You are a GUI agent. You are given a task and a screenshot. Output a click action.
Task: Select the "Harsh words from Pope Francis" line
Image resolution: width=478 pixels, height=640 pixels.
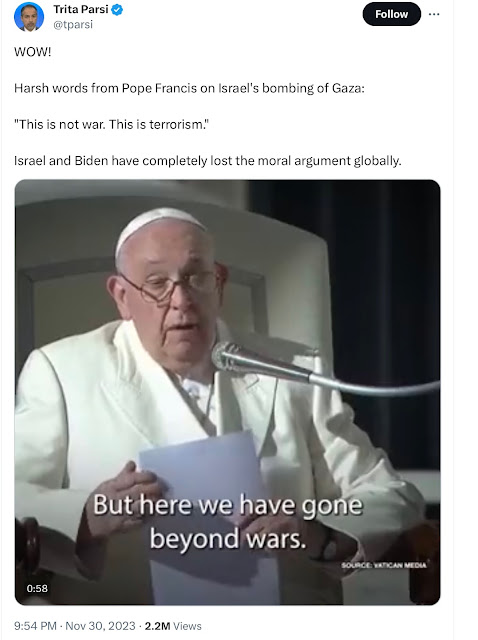click(189, 88)
